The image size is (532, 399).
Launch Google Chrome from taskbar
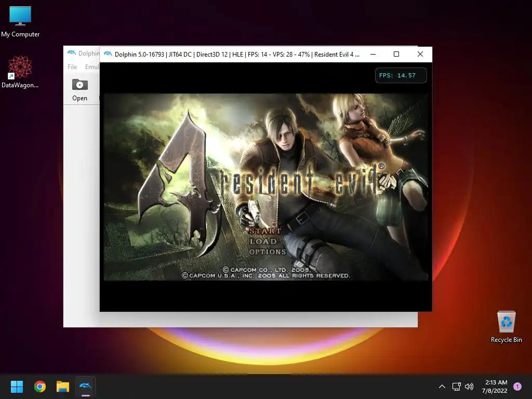39,387
